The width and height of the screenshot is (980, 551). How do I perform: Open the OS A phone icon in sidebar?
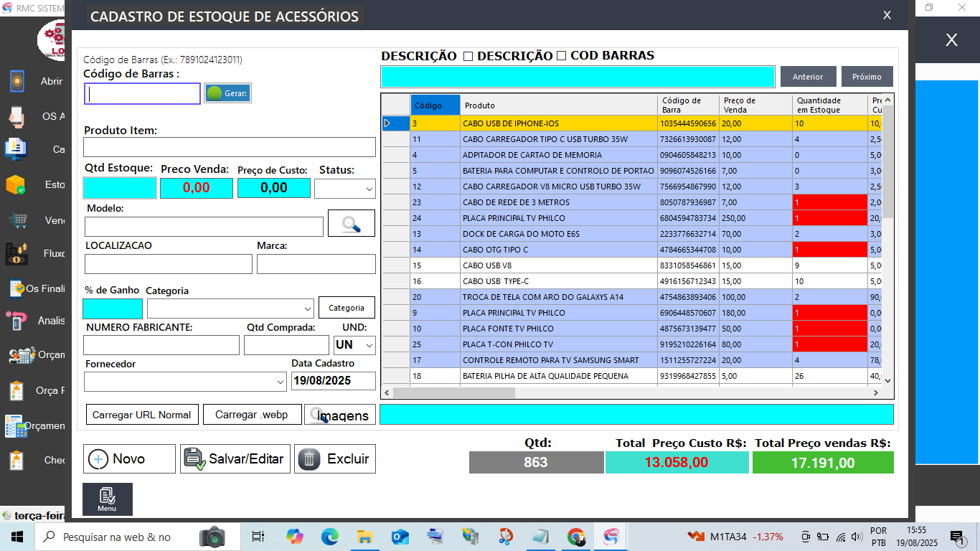[x=17, y=116]
